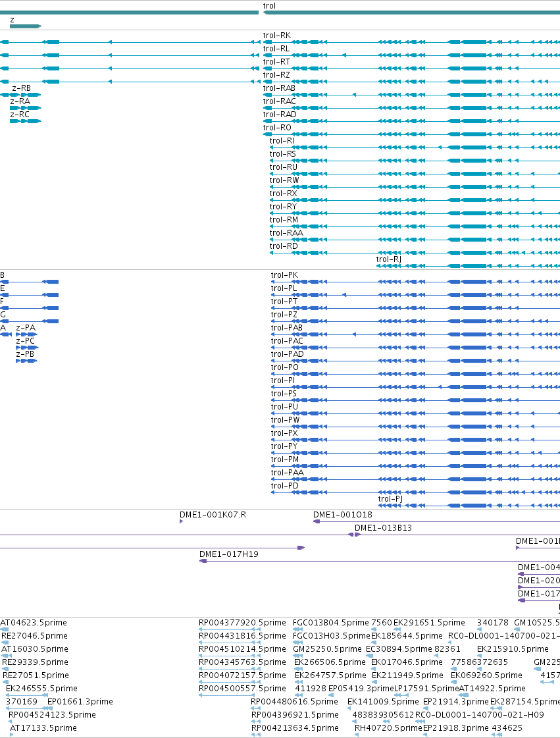The image size is (560, 738).
Task: Select z-RB transcript
Action: pyautogui.click(x=21, y=88)
